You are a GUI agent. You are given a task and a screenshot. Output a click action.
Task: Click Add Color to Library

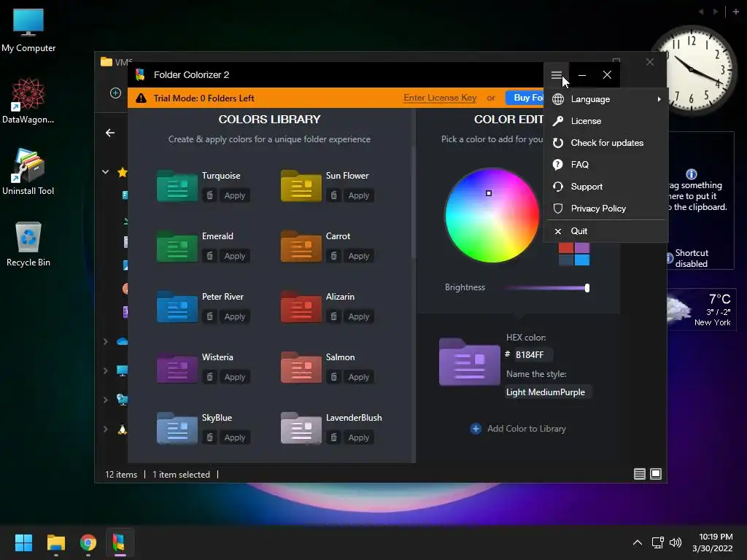point(518,429)
